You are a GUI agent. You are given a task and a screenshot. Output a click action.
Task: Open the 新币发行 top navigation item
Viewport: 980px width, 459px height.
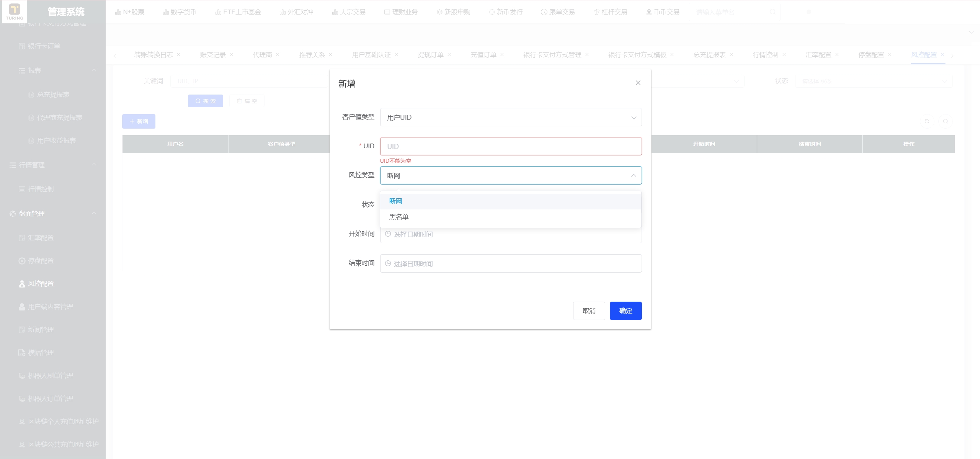[x=506, y=12]
